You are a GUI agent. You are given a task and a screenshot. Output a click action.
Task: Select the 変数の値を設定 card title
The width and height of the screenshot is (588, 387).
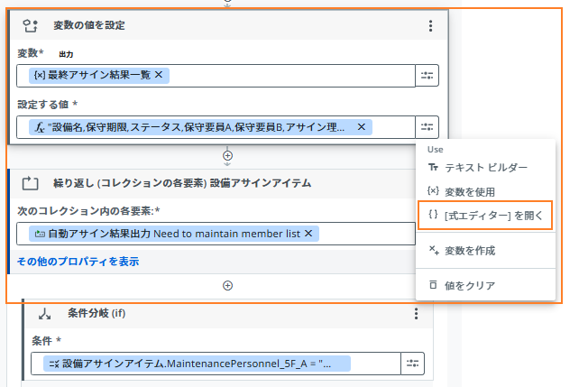click(89, 25)
